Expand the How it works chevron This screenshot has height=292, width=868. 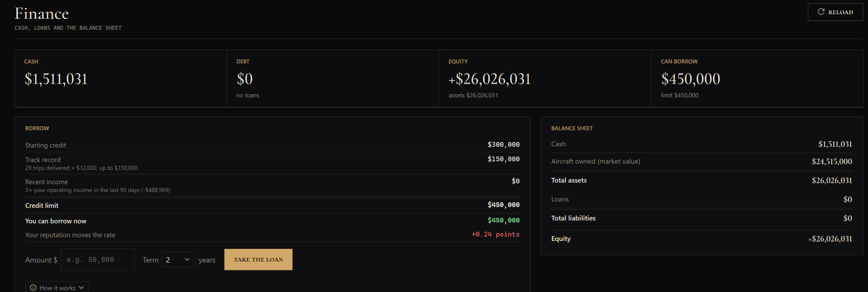[81, 288]
